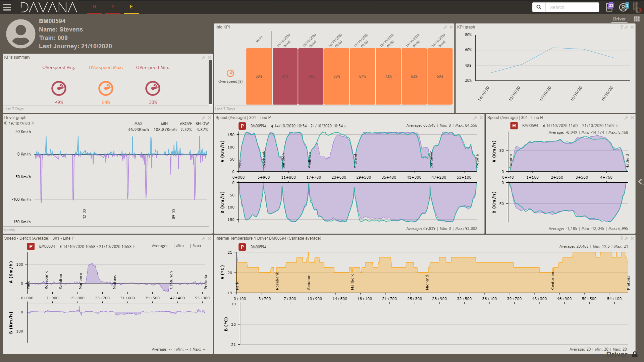Screen dimensions: 644x362
Task: Click the 20/10/2020 59% cell
Action: click(440, 76)
